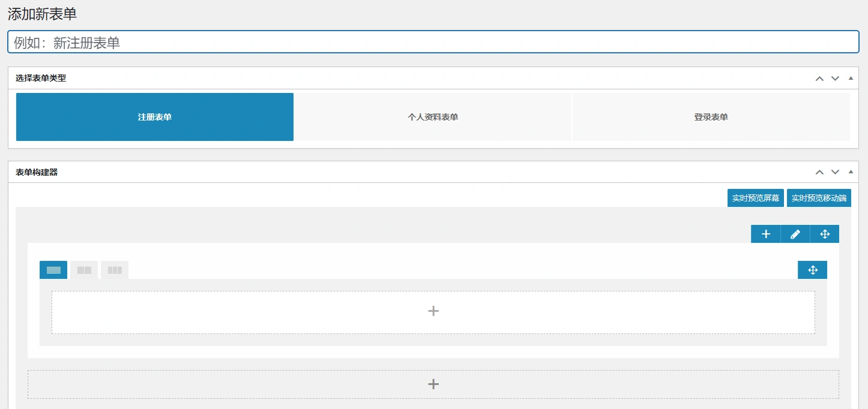
Task: Click the move icon next to the pencil icon
Action: coord(825,234)
